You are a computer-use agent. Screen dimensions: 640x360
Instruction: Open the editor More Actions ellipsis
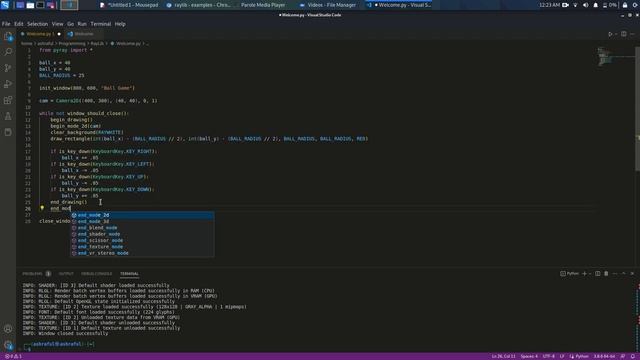click(632, 34)
